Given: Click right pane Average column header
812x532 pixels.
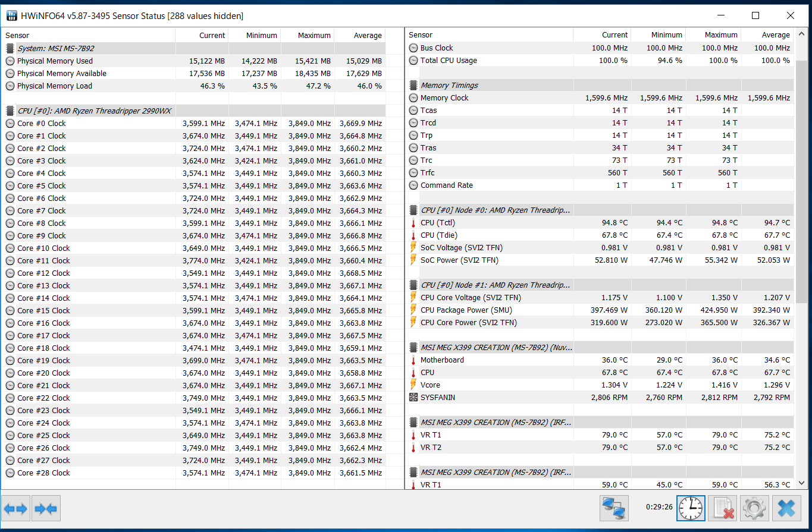Looking at the screenshot, I should pos(767,34).
